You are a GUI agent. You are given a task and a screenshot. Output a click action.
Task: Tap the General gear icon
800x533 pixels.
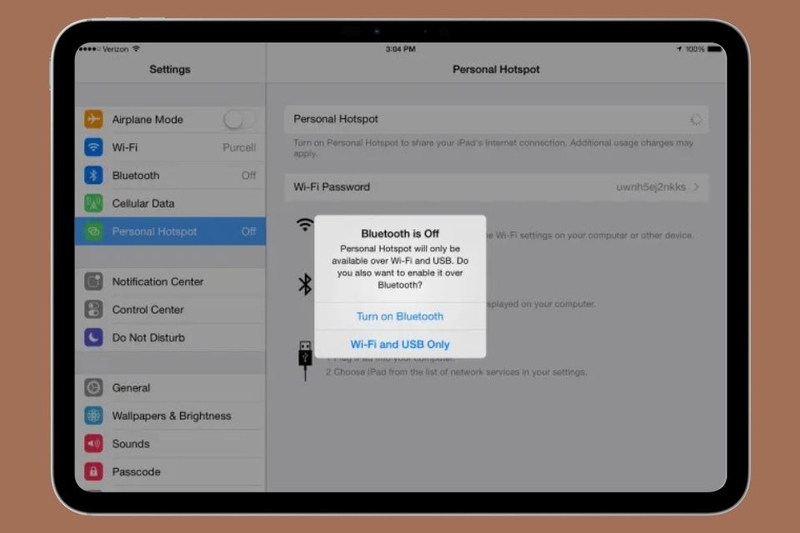pos(93,388)
